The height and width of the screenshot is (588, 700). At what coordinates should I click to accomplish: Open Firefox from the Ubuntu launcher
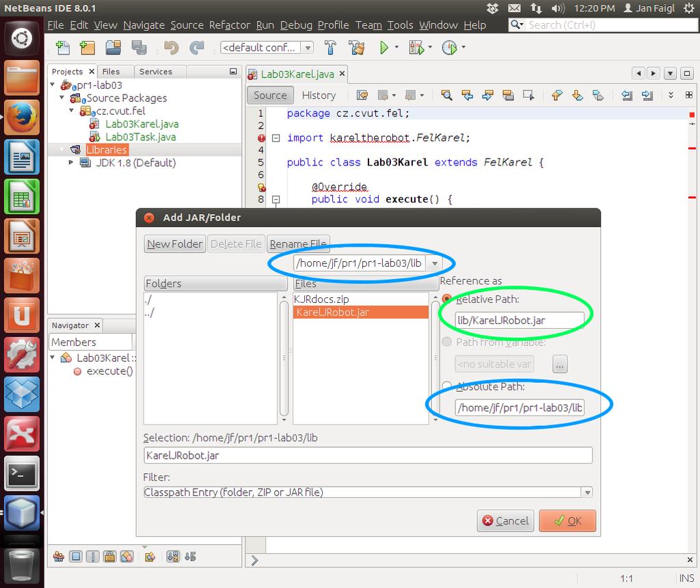tap(22, 117)
